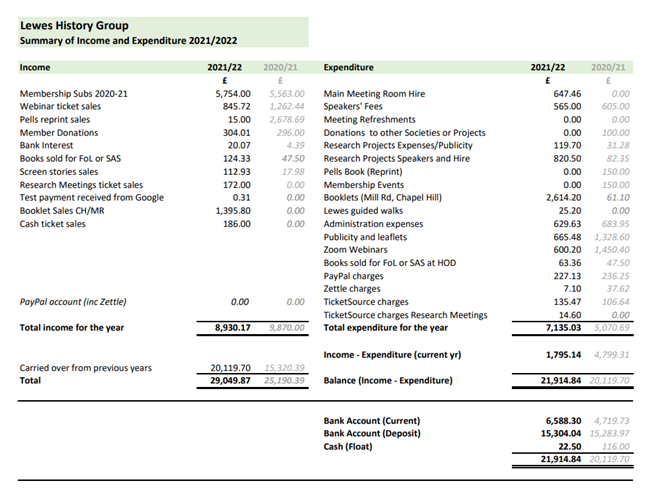Select the Total income for the year label
This screenshot has width=662, height=490.
click(72, 327)
